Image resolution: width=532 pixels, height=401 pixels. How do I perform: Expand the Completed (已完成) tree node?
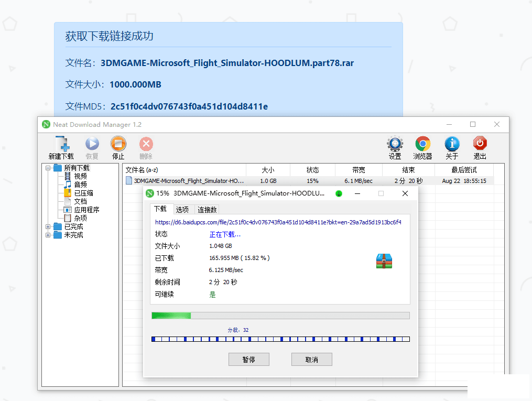click(48, 226)
